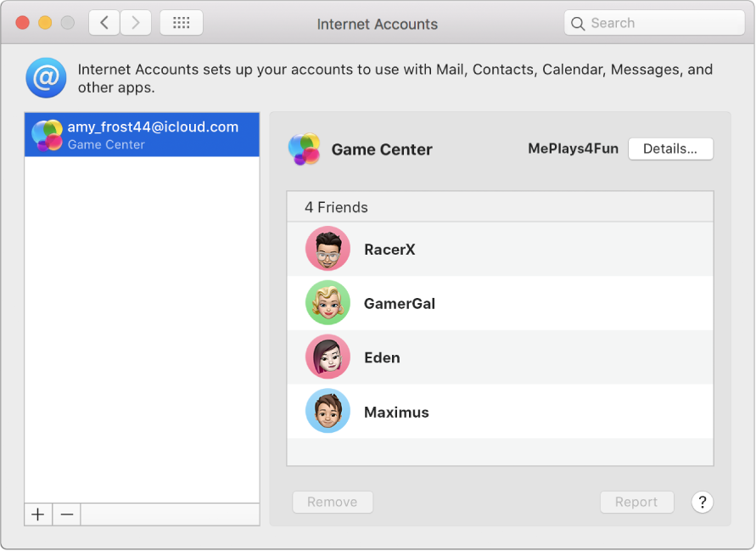
Task: Click the magnifying glass search icon
Action: tap(578, 23)
